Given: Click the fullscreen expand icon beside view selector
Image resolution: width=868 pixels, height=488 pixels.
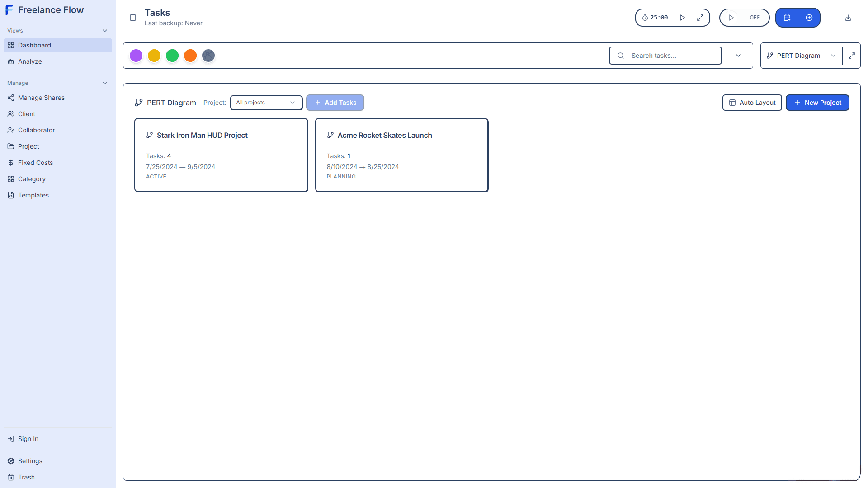Looking at the screenshot, I should click(852, 56).
